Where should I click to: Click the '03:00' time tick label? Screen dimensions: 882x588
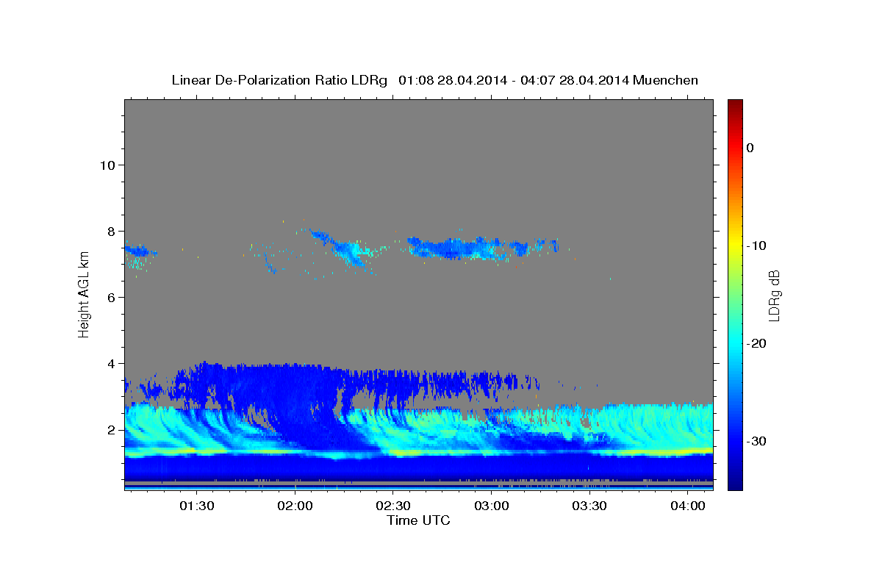click(491, 506)
